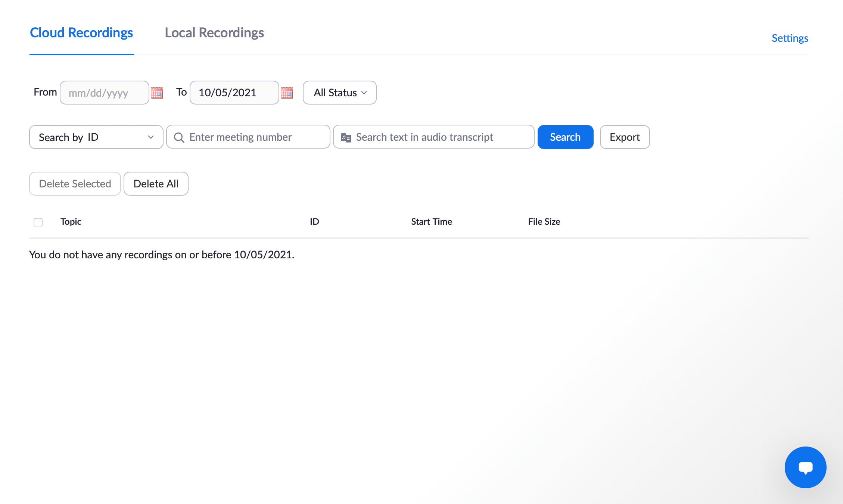This screenshot has height=504, width=843.
Task: Open the chat support widget
Action: pos(805,467)
